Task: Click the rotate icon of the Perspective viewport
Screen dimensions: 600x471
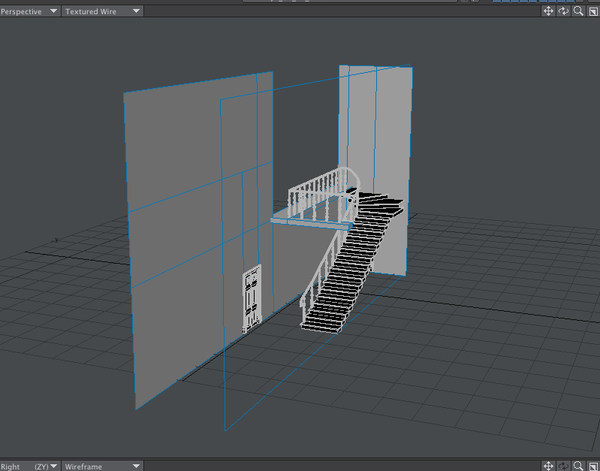Action: (x=563, y=11)
